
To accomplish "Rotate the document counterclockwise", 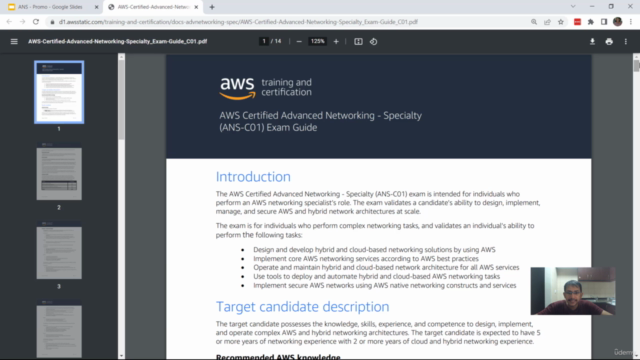I will pos(373,41).
